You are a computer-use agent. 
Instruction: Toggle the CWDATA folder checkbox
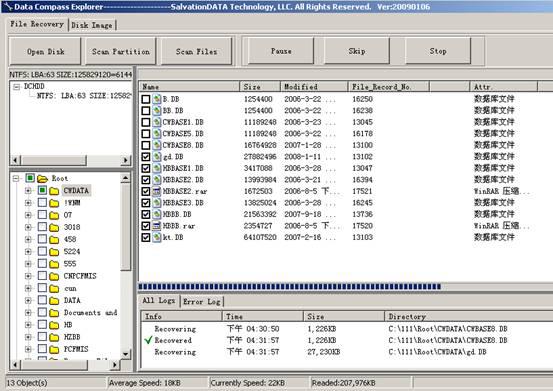pyautogui.click(x=42, y=190)
